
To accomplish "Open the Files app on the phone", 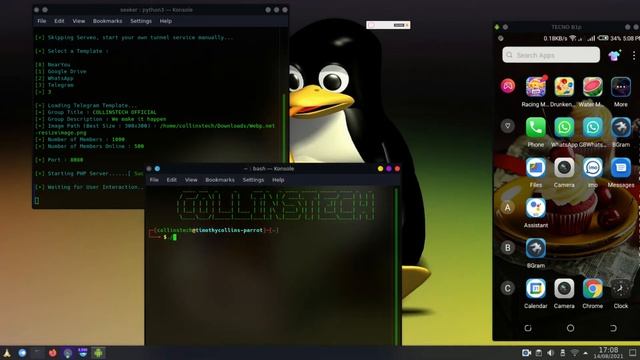I will (535, 167).
